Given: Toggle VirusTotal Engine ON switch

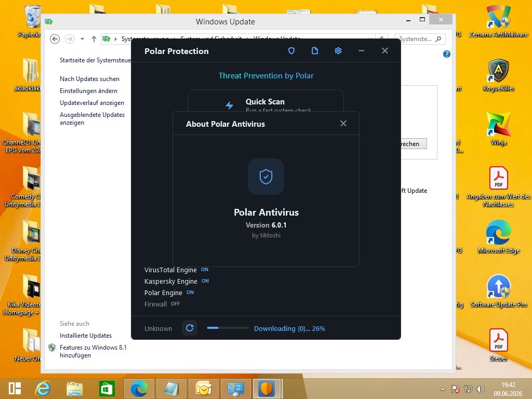Looking at the screenshot, I should point(205,270).
